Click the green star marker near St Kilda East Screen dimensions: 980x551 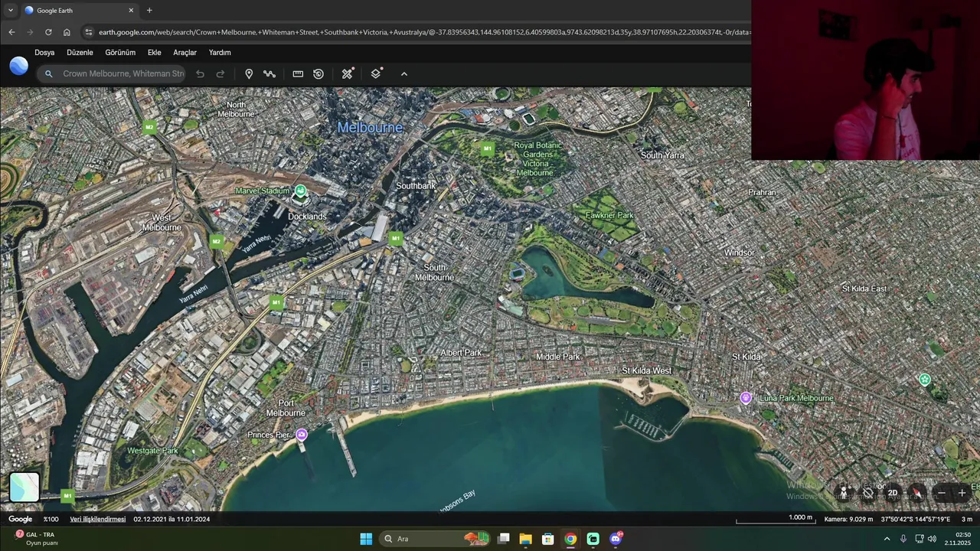(x=925, y=380)
